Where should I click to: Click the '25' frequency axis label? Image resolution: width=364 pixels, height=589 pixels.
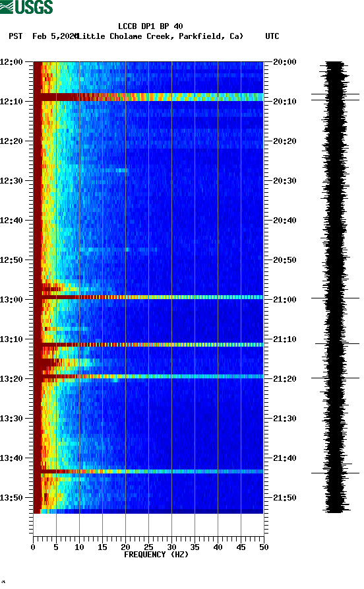point(148,547)
